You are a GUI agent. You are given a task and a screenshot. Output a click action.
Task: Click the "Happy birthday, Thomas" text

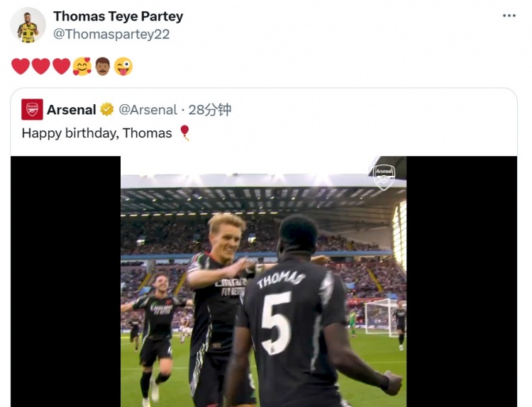97,133
